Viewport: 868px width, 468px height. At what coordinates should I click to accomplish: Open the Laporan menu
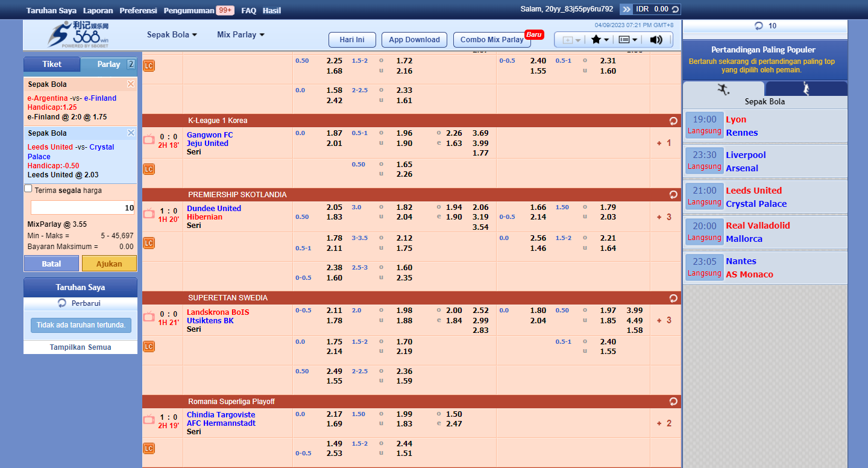pos(98,10)
